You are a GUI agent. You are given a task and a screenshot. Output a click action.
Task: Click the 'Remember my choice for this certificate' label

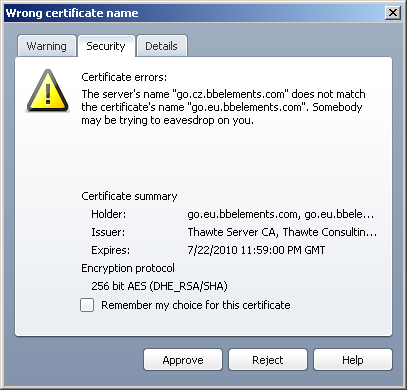pyautogui.click(x=196, y=305)
